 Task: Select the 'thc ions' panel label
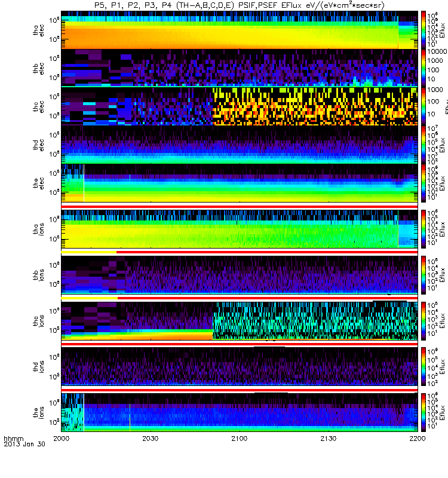[38, 321]
